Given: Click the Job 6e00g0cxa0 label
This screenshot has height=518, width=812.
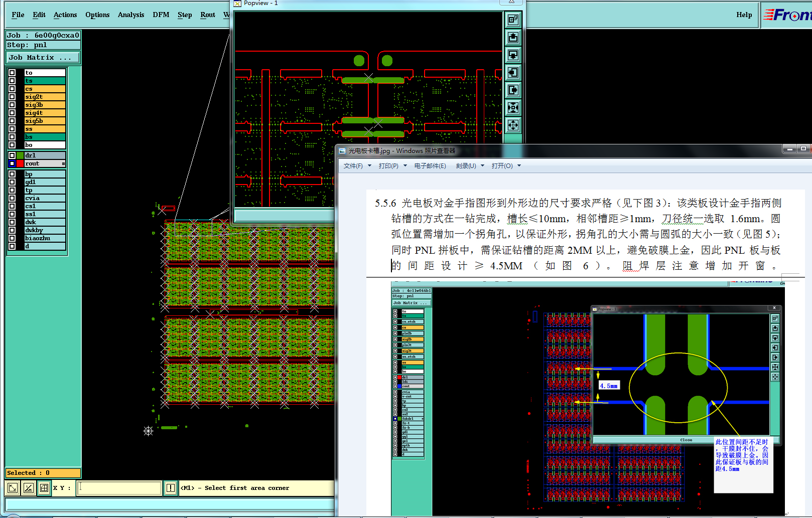Looking at the screenshot, I should (43, 35).
